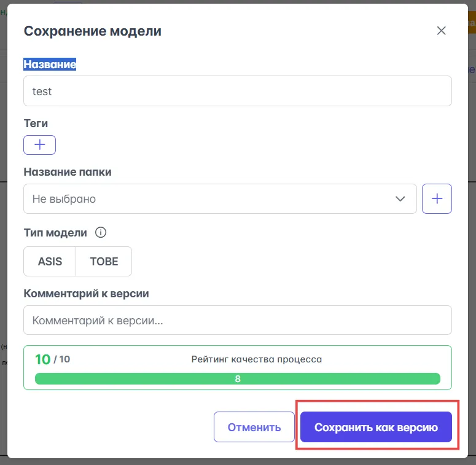Add a new tag with the plus button
Screen dimensions: 476x465
[40, 145]
